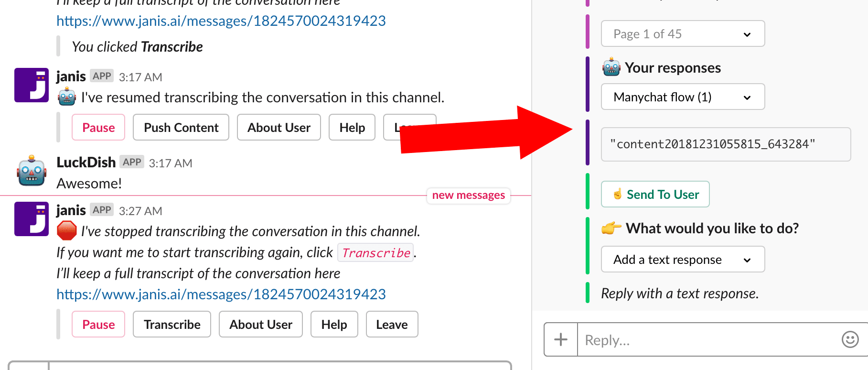The image size is (868, 370).
Task: Click the Your responses heading
Action: [673, 67]
